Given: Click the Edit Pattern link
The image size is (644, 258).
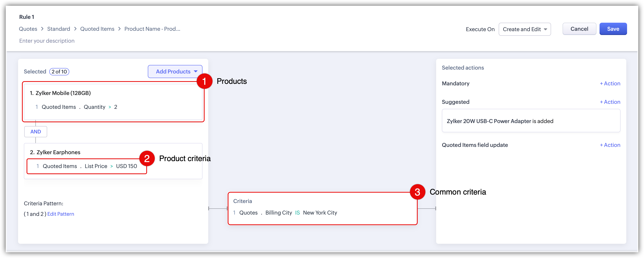Looking at the screenshot, I should pos(61,214).
